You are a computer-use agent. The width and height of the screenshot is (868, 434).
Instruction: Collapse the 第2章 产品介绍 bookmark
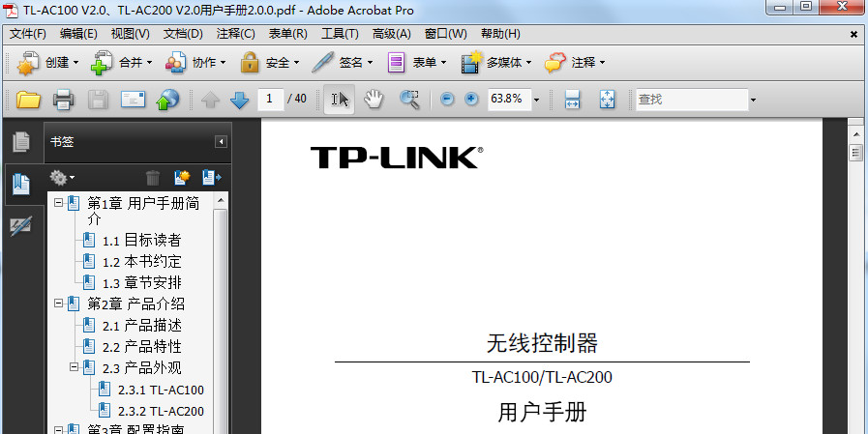pyautogui.click(x=58, y=303)
